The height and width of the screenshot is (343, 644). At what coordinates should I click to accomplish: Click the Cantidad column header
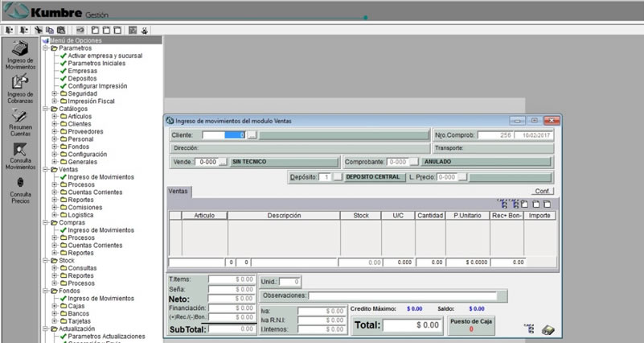(x=430, y=216)
